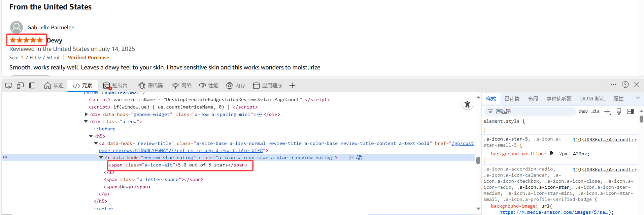Switch to the 已计算 computed tab
Viewport: 644px width, 215px height.
(x=512, y=99)
